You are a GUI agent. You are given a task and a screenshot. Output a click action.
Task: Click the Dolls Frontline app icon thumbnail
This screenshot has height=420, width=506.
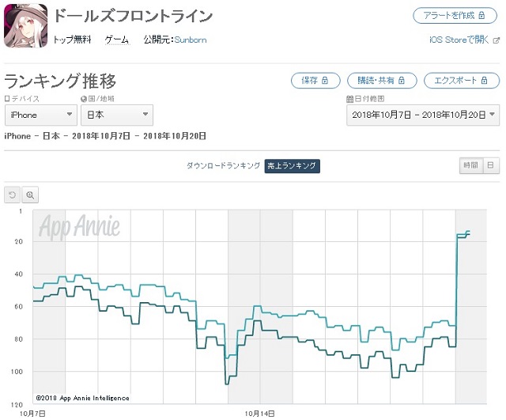tap(25, 26)
